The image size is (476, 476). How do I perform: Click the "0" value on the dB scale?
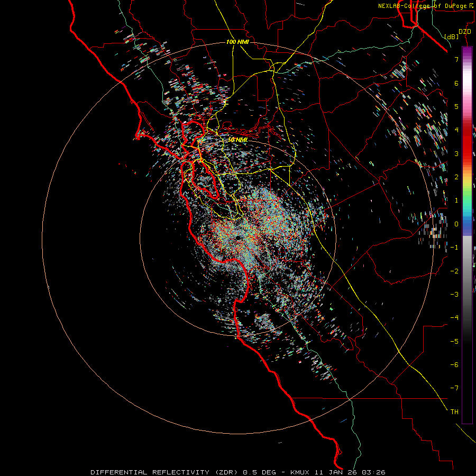coord(456,224)
